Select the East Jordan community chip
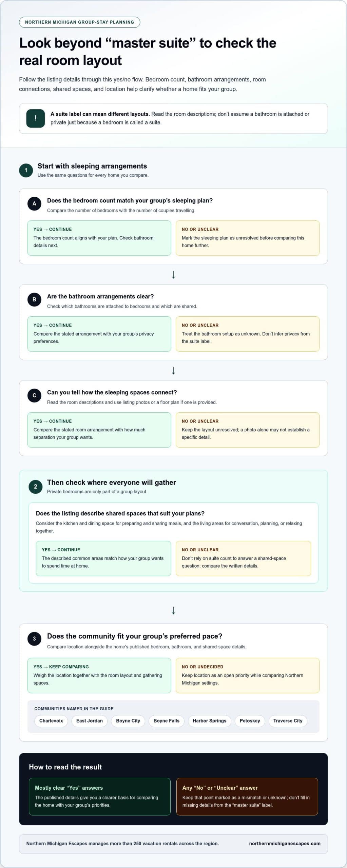 (x=90, y=721)
